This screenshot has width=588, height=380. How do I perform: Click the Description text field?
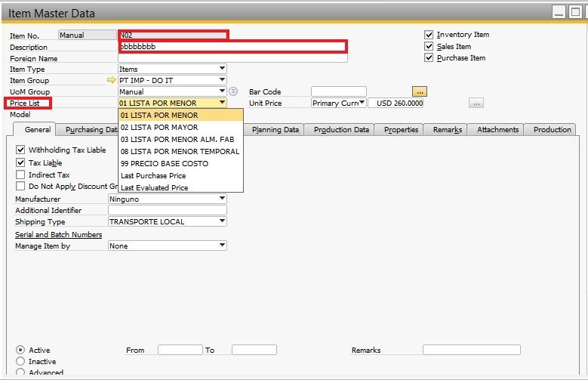[x=233, y=47]
